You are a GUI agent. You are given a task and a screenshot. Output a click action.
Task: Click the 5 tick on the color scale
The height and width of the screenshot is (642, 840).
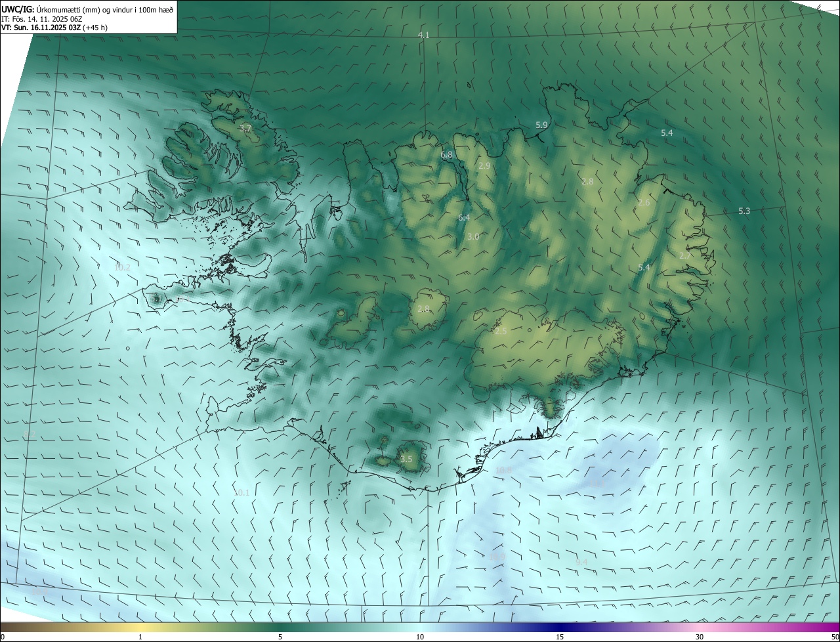280,637
